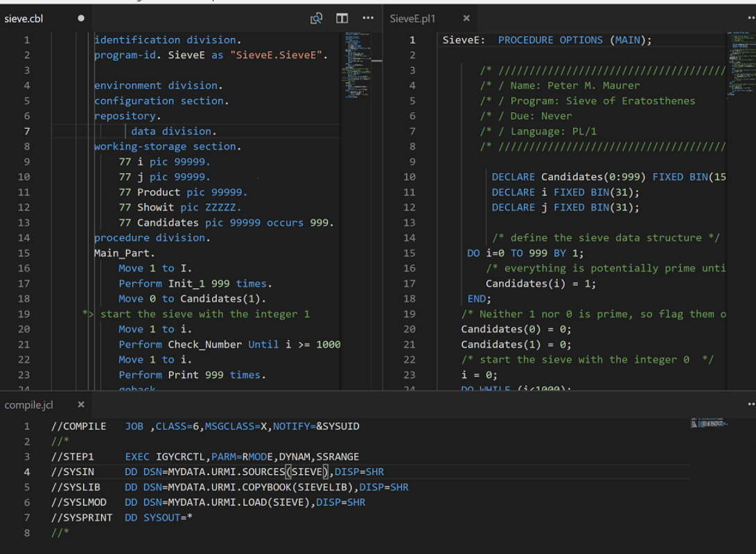Split the sieve.cbl editor to the right
This screenshot has width=756, height=554.
342,19
